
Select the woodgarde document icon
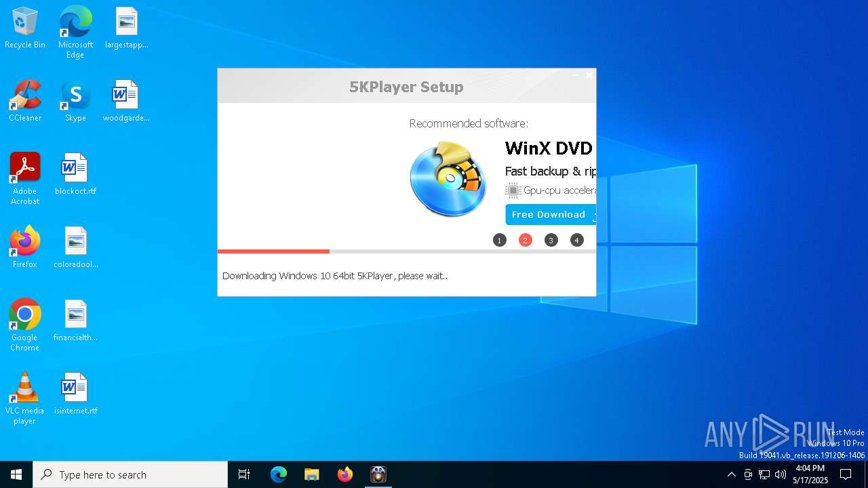(126, 102)
